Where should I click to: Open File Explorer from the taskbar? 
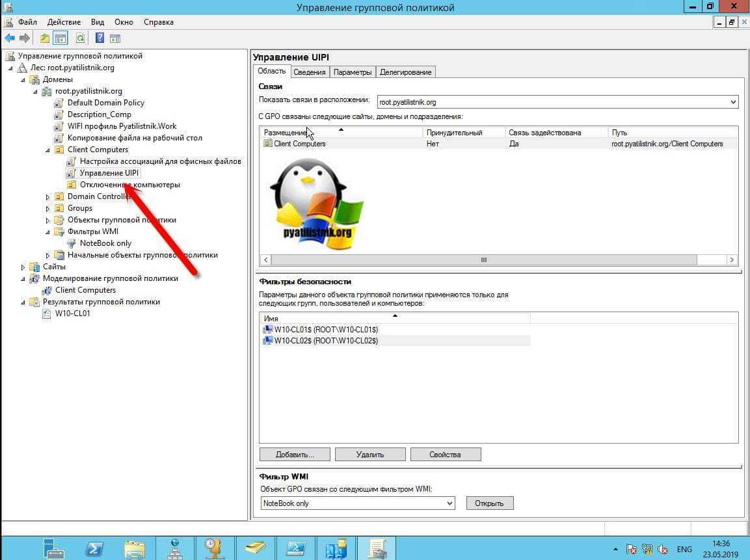tap(135, 548)
